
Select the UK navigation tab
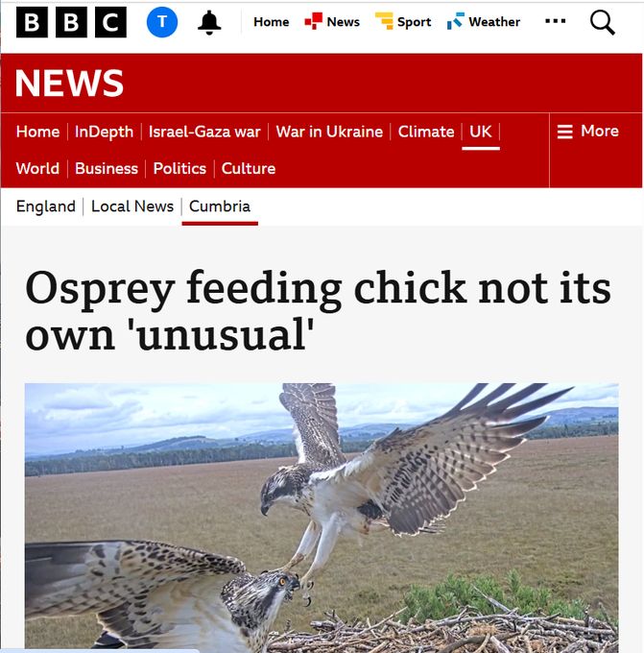[x=481, y=132]
